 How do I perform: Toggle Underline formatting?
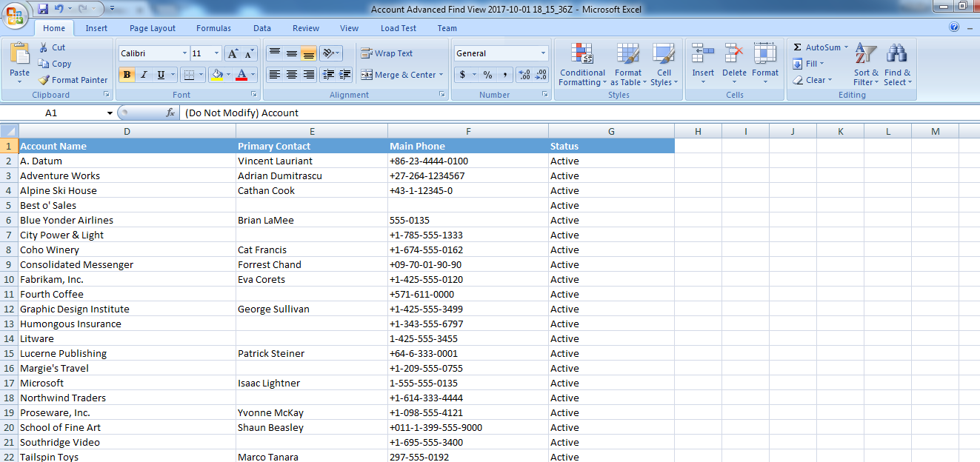point(161,75)
